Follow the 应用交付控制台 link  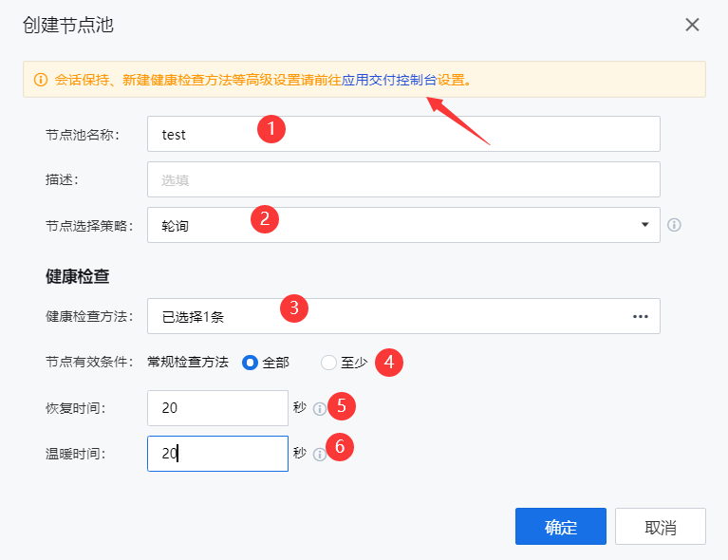[x=389, y=80]
